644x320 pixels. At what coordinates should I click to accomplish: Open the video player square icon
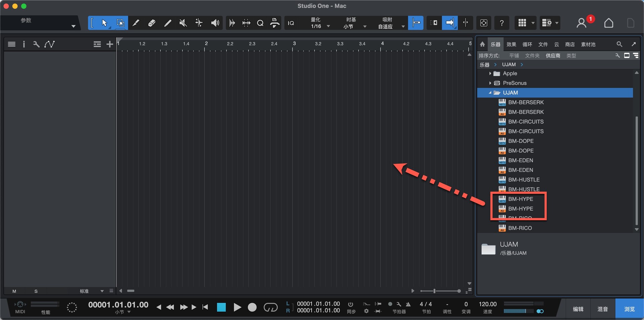click(484, 23)
